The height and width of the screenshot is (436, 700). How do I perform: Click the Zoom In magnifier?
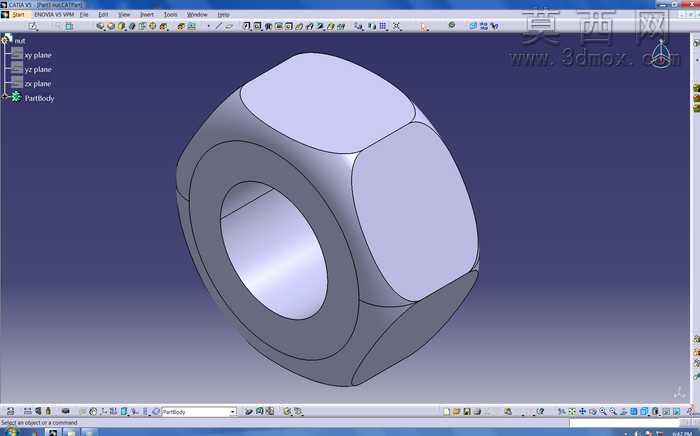603,411
